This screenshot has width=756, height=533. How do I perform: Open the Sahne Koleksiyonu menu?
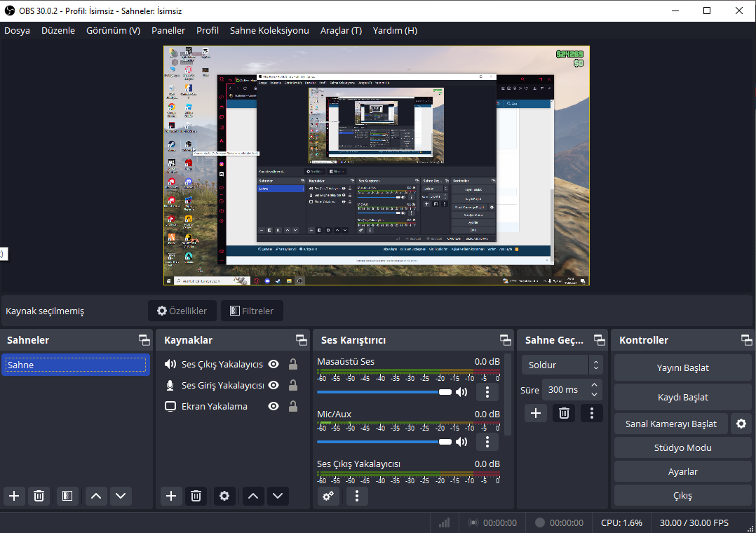click(269, 30)
